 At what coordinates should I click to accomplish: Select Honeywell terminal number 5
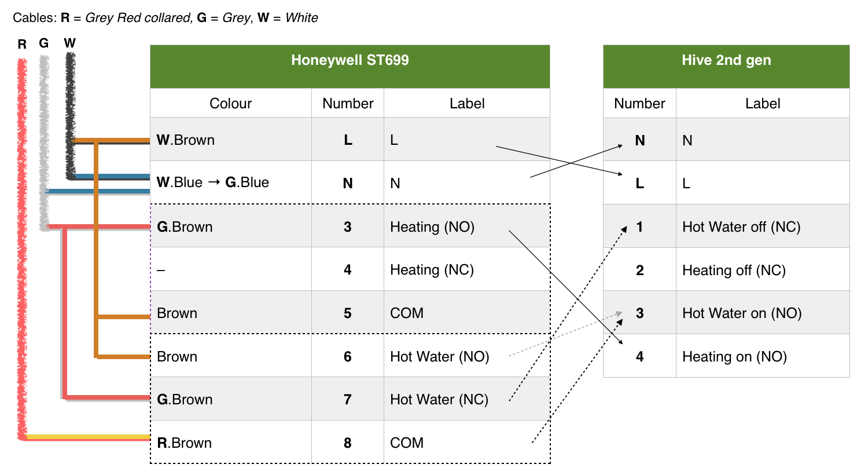tap(347, 313)
